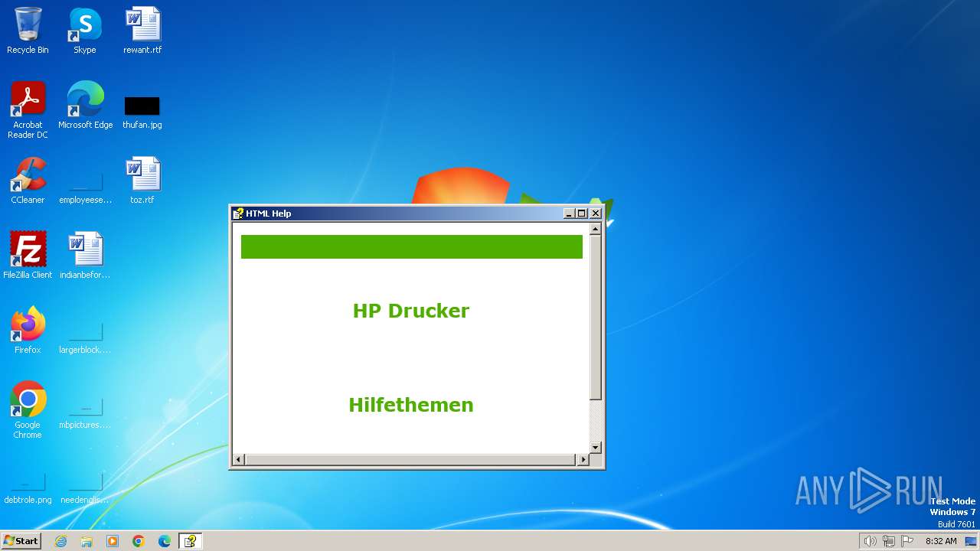Open the network tray icon
This screenshot has height=551, width=980.
(889, 541)
